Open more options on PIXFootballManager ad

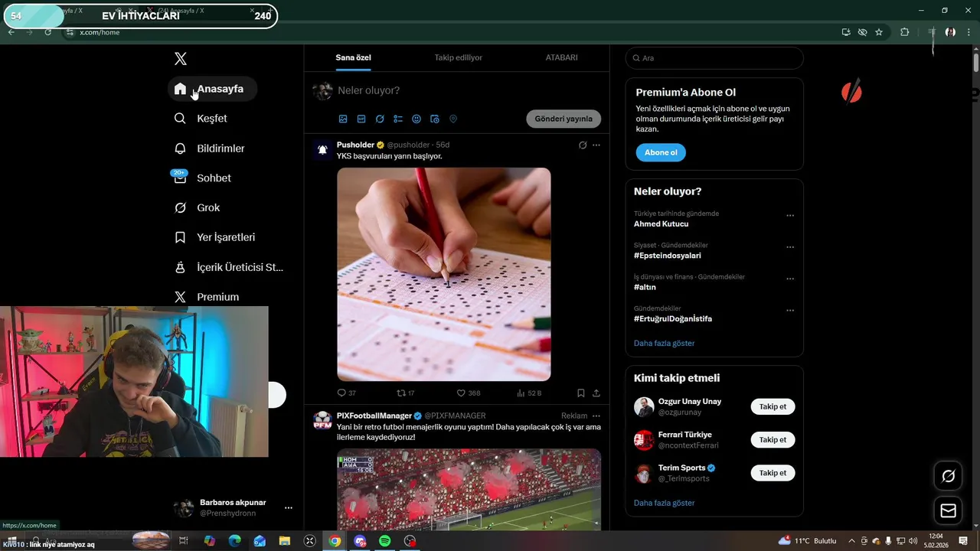pyautogui.click(x=596, y=416)
